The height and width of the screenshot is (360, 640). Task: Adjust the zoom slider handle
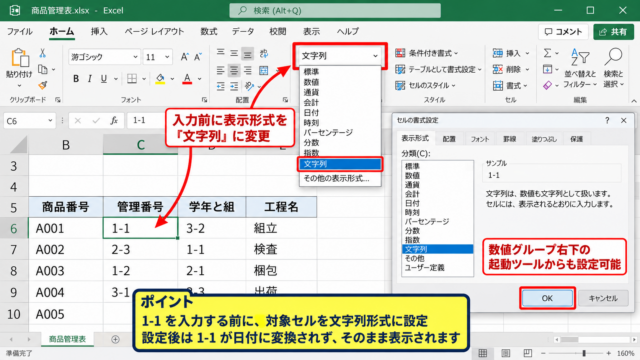tap(584, 353)
